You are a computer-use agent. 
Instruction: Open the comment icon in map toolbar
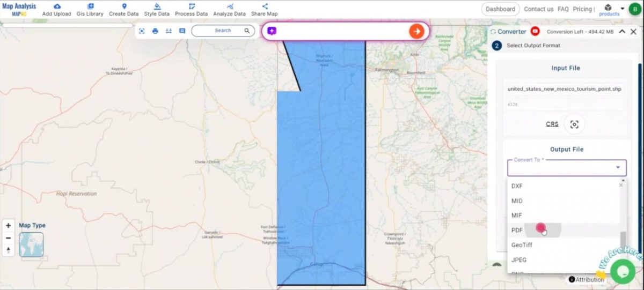pyautogui.click(x=182, y=31)
